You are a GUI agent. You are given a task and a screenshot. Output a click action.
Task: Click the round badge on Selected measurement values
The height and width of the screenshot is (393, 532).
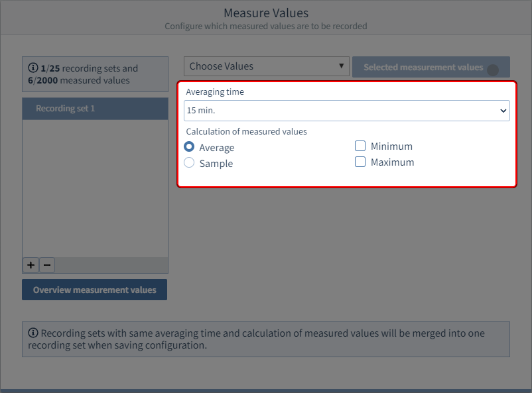pyautogui.click(x=492, y=70)
